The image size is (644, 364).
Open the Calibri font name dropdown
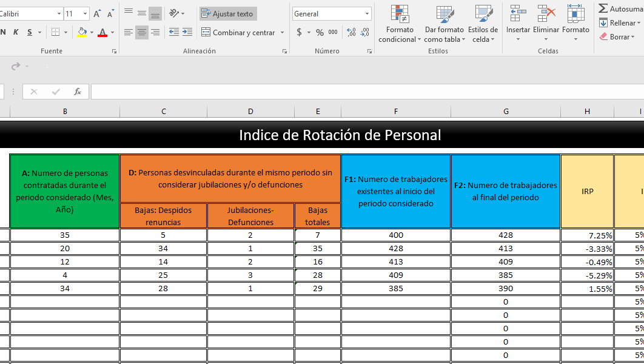click(59, 14)
